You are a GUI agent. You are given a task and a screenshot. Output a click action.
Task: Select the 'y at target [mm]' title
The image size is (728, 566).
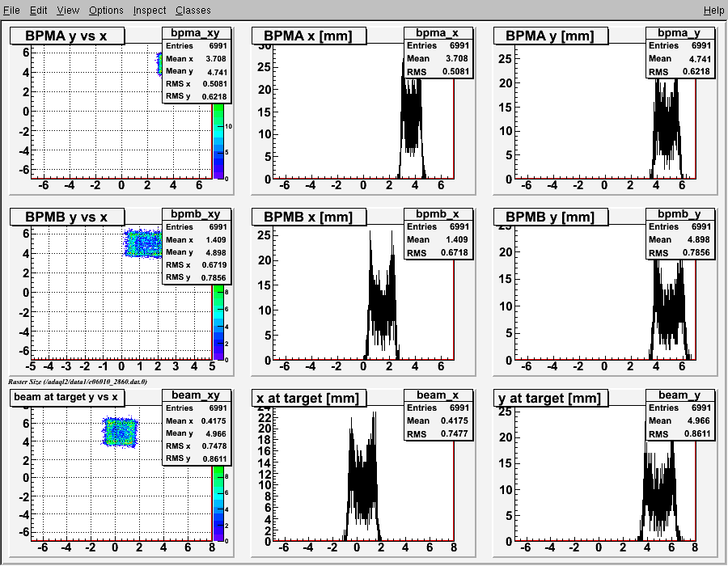tap(551, 398)
